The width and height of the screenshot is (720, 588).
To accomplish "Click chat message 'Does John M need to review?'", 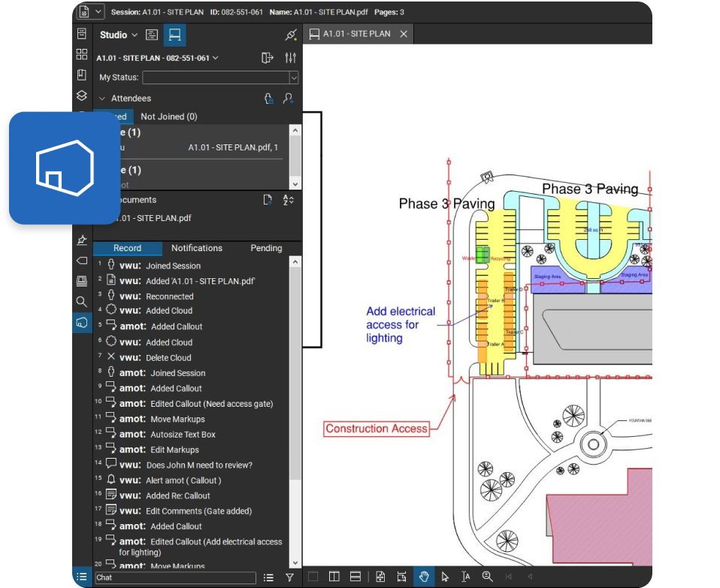I will point(186,465).
